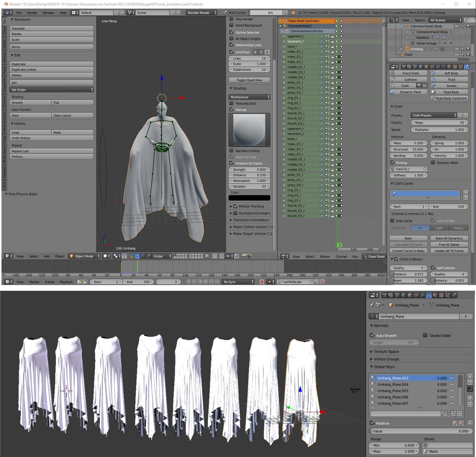Screen dimensions: 476x457
Task: Open the Marker menu in dope sheet
Action: [x=325, y=257]
